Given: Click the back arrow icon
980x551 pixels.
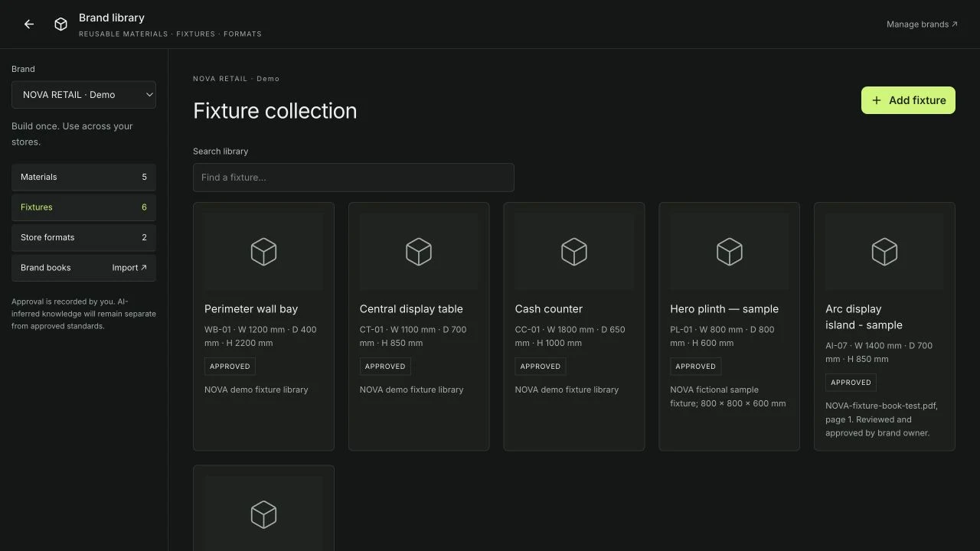Looking at the screenshot, I should 29,24.
